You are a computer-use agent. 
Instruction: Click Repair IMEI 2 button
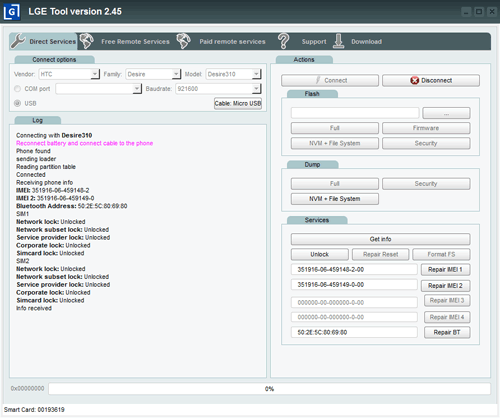[445, 286]
